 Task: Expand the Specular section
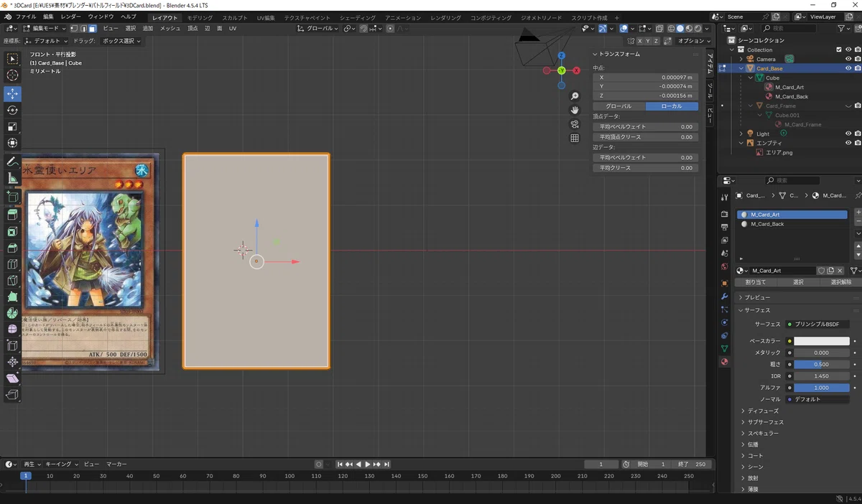pyautogui.click(x=763, y=433)
